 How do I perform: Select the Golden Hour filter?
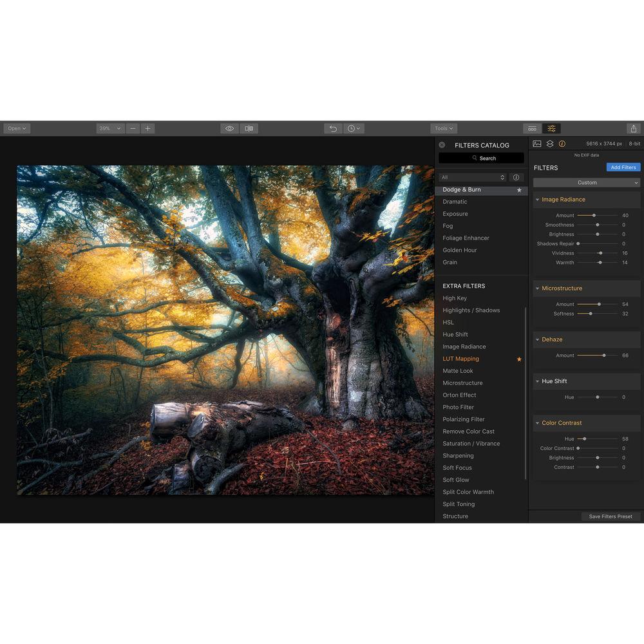(459, 250)
